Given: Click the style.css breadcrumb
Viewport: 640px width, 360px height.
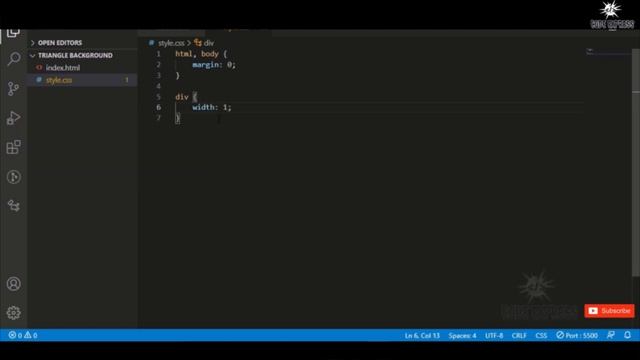Looking at the screenshot, I should [171, 43].
